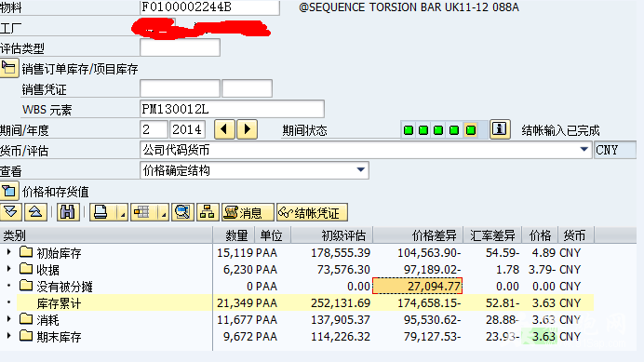The height and width of the screenshot is (362, 644).
Task: Expand the 期末库存 tree node
Action: click(8, 336)
